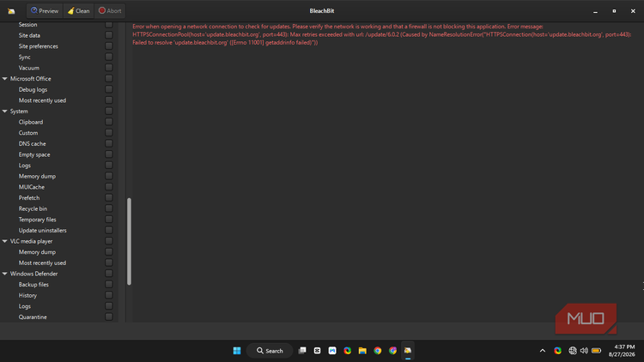Click the Clean broom toolbar button
This screenshot has height=362, width=644.
(78, 10)
